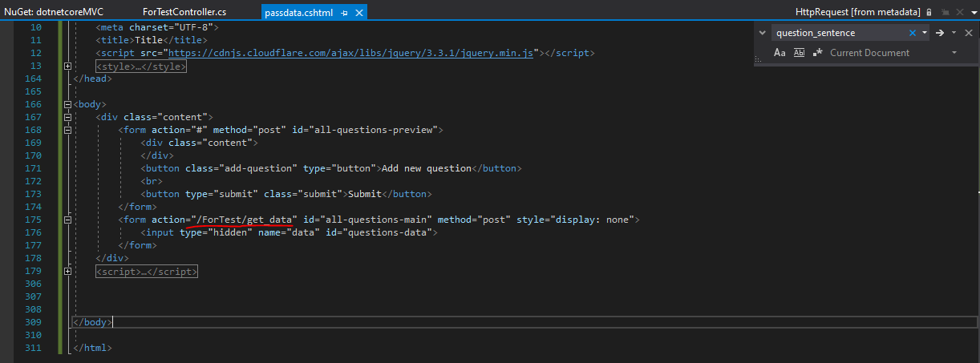980x363 pixels.
Task: Close the passdata.cshtml tab
Action: [358, 13]
